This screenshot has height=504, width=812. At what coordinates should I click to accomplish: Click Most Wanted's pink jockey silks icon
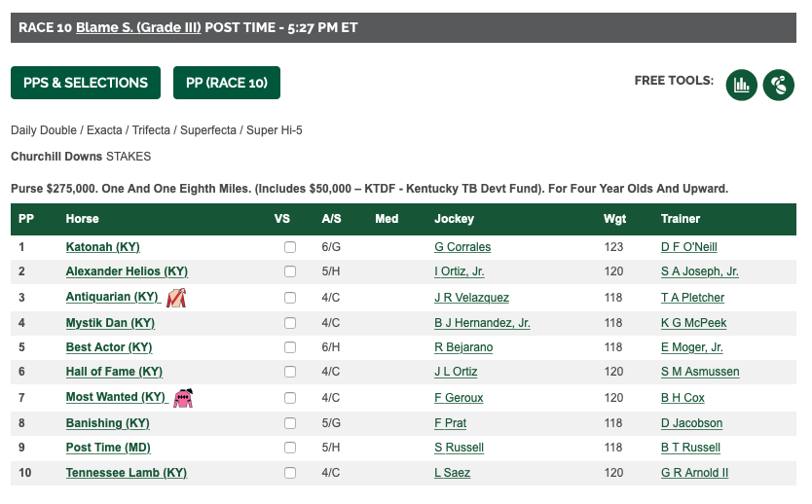click(183, 398)
